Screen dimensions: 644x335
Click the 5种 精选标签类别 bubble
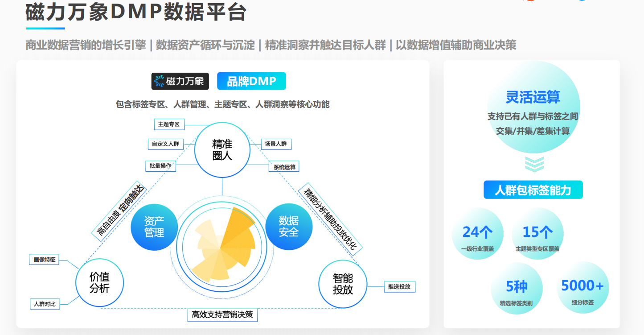click(517, 288)
